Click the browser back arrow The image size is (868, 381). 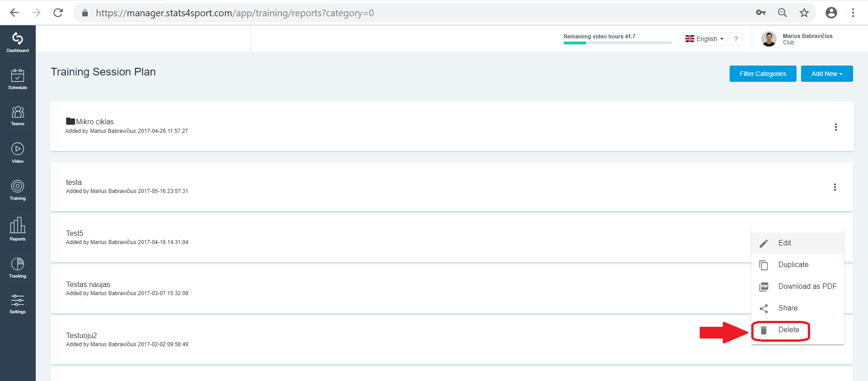click(x=14, y=13)
